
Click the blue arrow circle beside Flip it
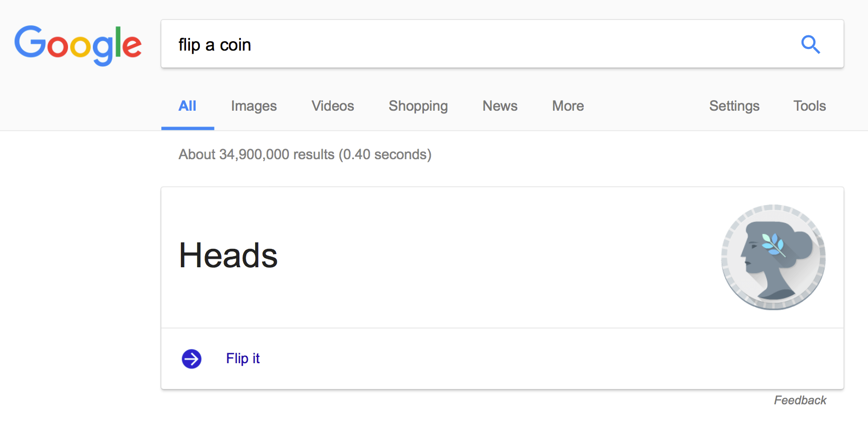(x=191, y=359)
